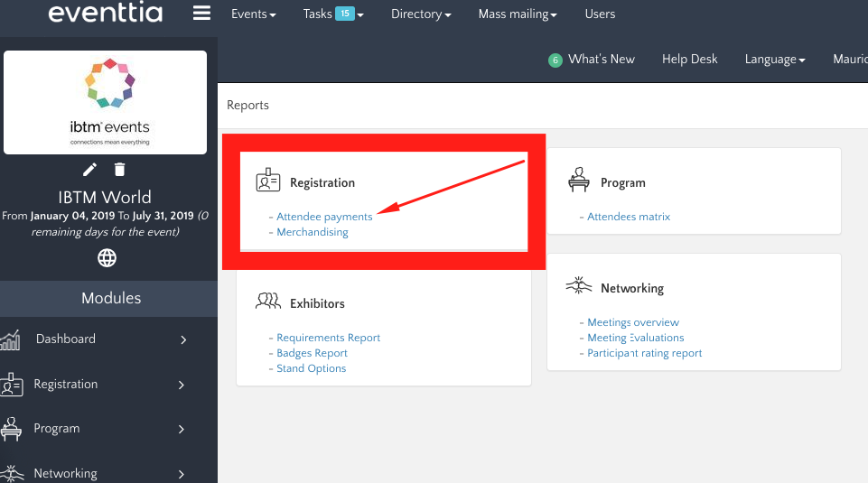Go to Users in top navigation
Viewport: 868px width, 483px height.
(x=600, y=14)
